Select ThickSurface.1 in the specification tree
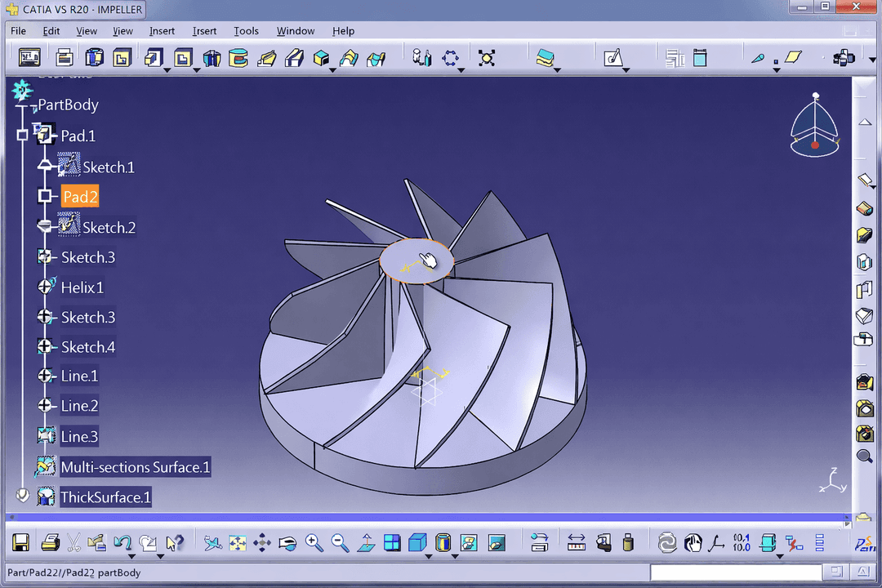 click(105, 497)
